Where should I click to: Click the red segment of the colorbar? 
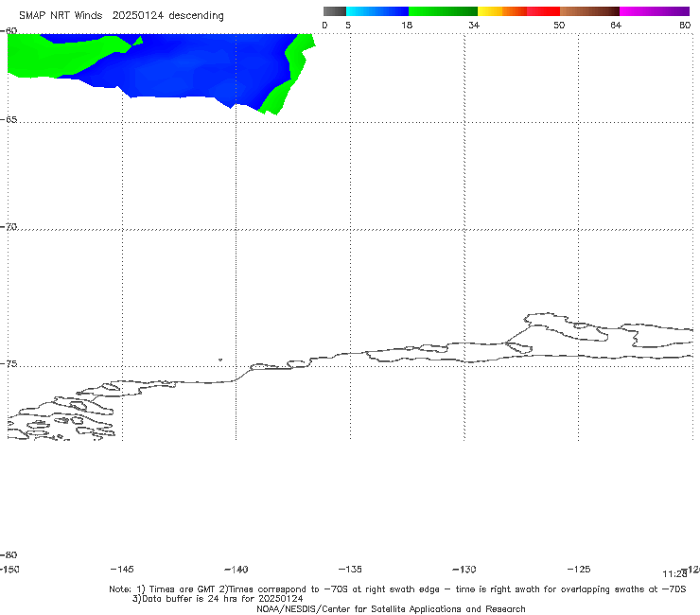pyautogui.click(x=543, y=11)
